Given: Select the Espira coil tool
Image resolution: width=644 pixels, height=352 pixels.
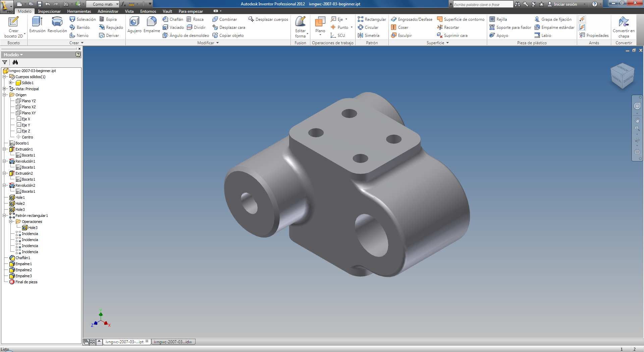Looking at the screenshot, I should pyautogui.click(x=108, y=19).
